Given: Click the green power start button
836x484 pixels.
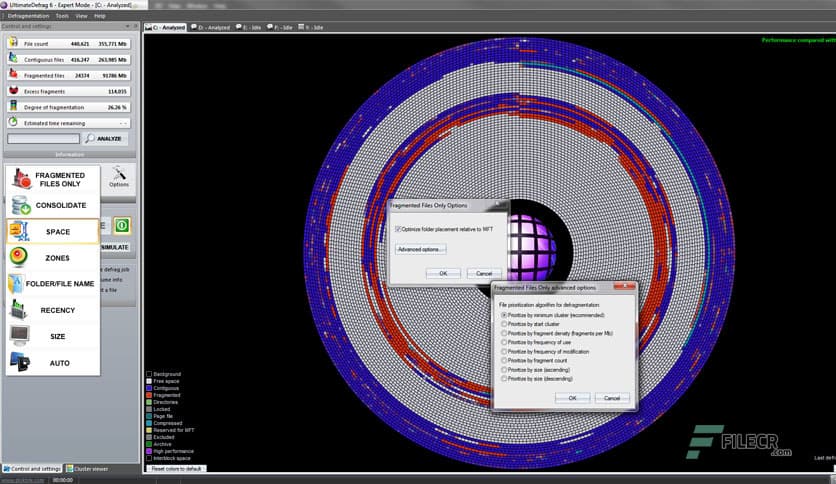Looking at the screenshot, I should point(122,225).
